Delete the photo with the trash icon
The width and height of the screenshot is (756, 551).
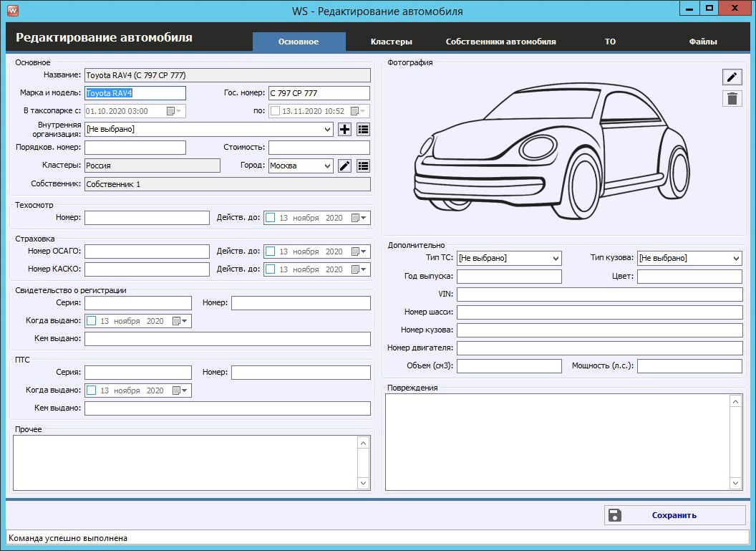click(732, 99)
